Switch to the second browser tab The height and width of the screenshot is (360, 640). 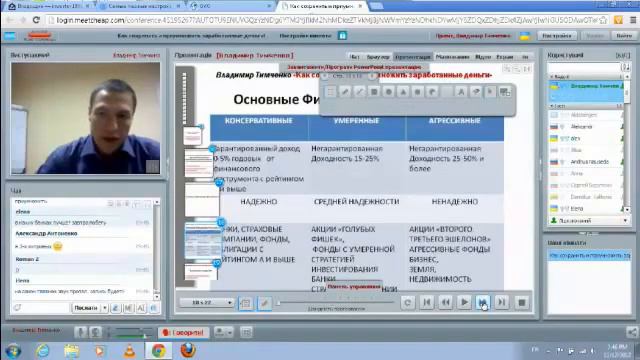140,6
